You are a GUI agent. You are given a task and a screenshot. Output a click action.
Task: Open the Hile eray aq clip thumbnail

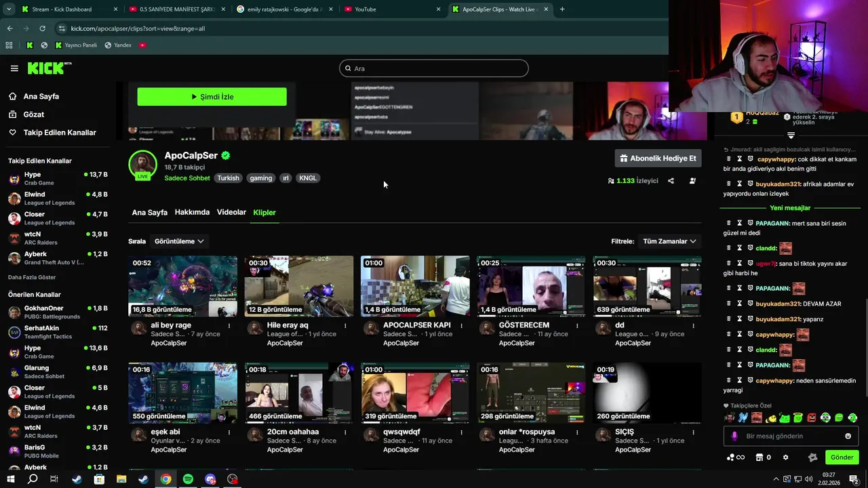point(299,286)
